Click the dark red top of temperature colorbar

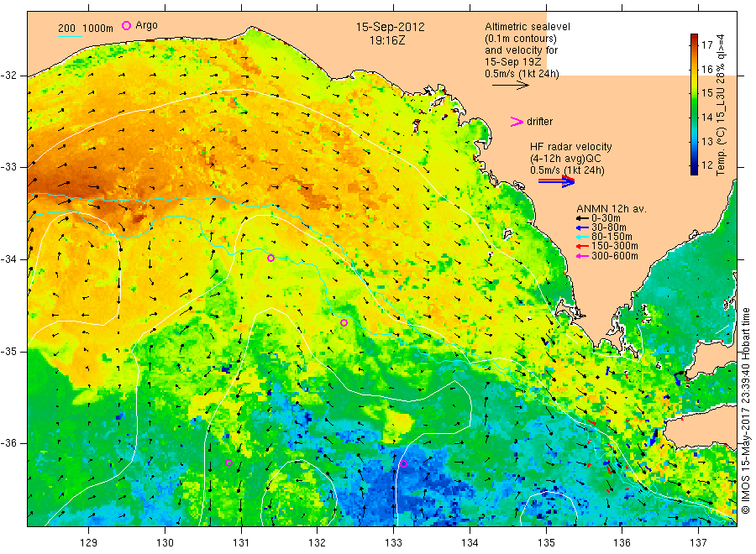pos(694,37)
